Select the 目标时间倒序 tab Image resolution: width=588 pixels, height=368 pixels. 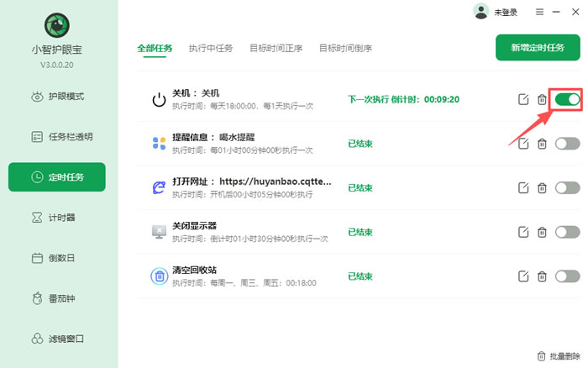(x=345, y=48)
